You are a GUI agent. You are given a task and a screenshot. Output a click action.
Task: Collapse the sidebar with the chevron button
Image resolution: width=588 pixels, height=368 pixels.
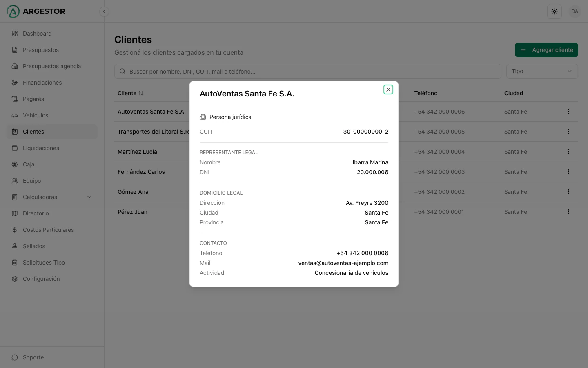(x=104, y=11)
